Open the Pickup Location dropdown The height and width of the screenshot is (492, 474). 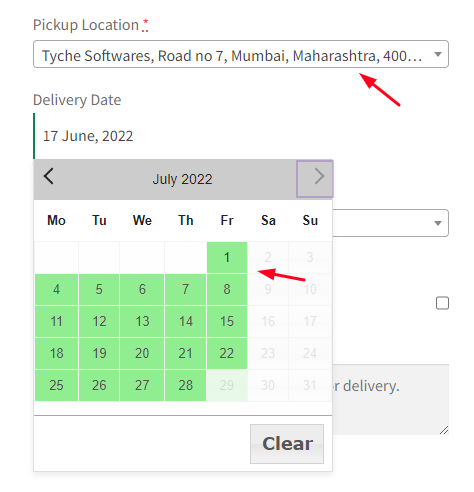pyautogui.click(x=241, y=54)
